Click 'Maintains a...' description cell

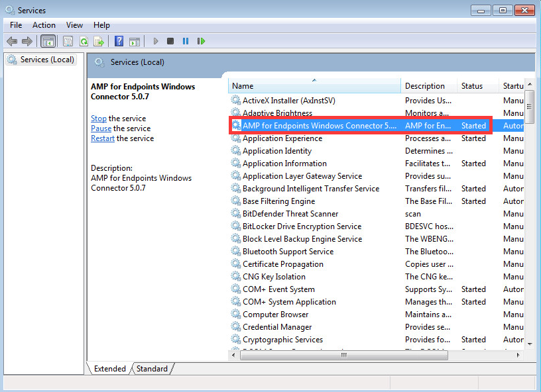click(x=428, y=314)
